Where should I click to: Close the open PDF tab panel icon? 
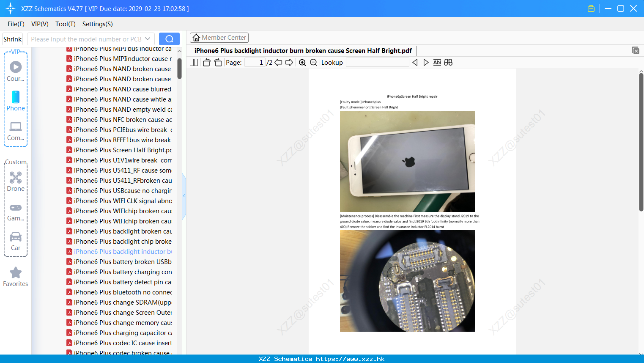[636, 50]
